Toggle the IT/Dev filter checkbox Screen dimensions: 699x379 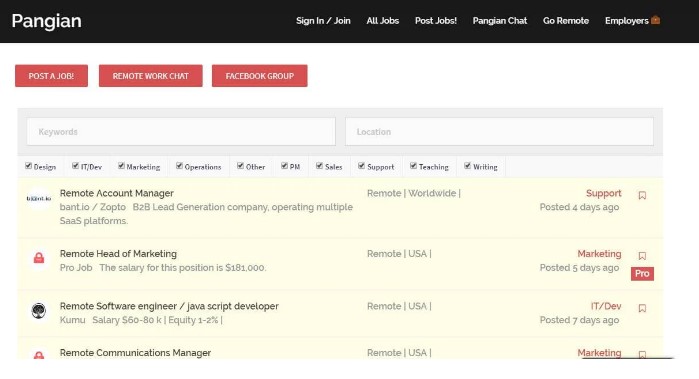tap(75, 166)
